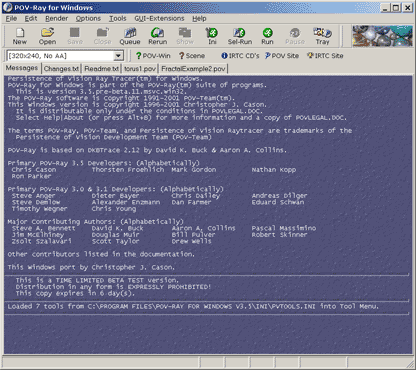Visit the POV Site shortcut
This screenshot has height=370, width=416.
[x=282, y=56]
